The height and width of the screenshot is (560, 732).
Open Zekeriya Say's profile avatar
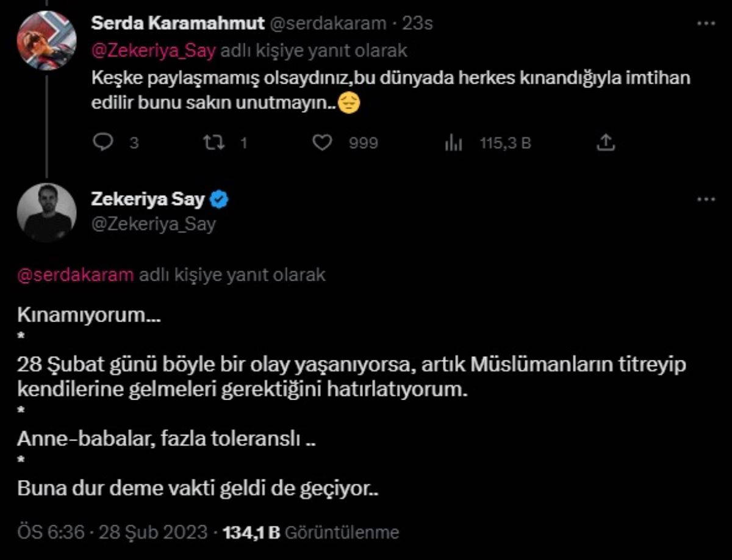46,212
